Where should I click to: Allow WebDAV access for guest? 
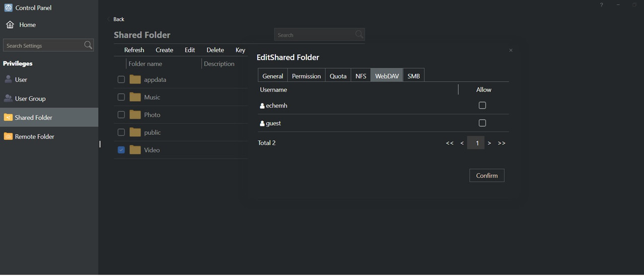(x=482, y=123)
